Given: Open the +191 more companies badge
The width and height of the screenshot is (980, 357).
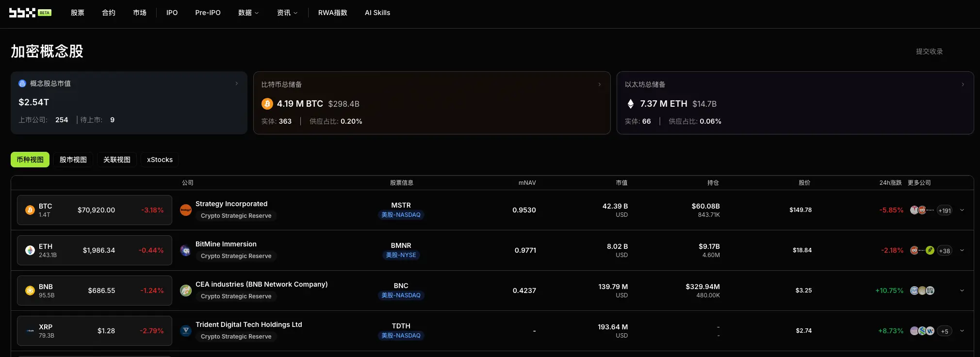Looking at the screenshot, I should click(945, 211).
